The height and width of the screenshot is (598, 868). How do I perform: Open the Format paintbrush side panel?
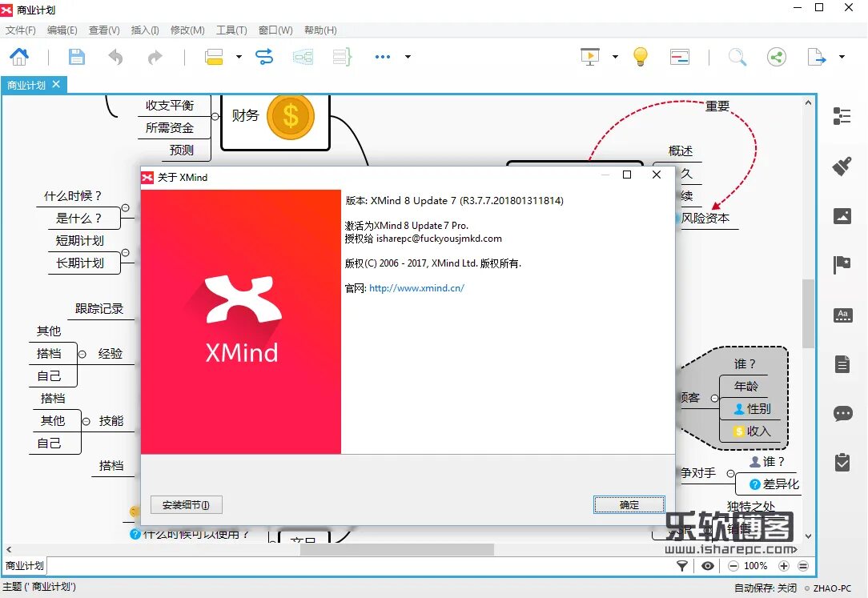(x=842, y=166)
